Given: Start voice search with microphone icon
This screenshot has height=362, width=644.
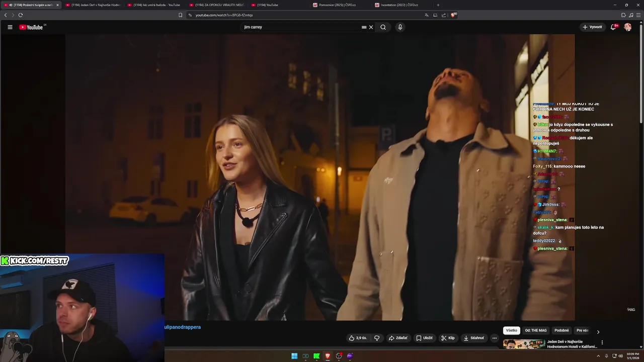Looking at the screenshot, I should 400,27.
